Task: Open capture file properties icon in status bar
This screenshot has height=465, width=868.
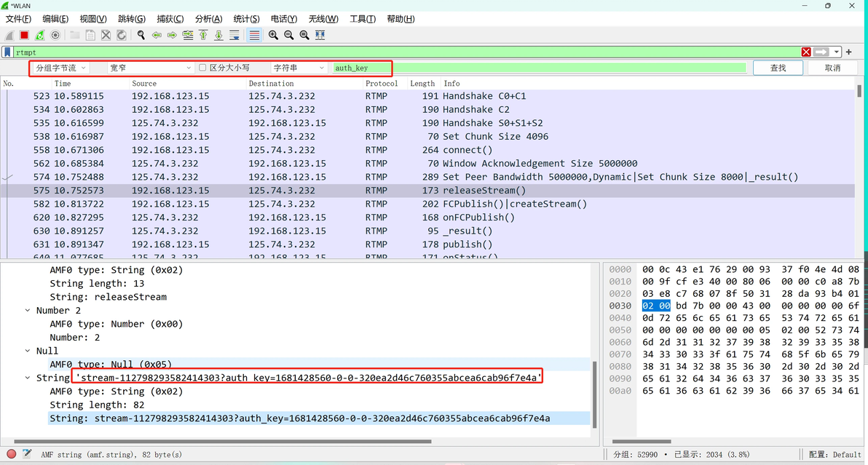Action: pos(26,454)
